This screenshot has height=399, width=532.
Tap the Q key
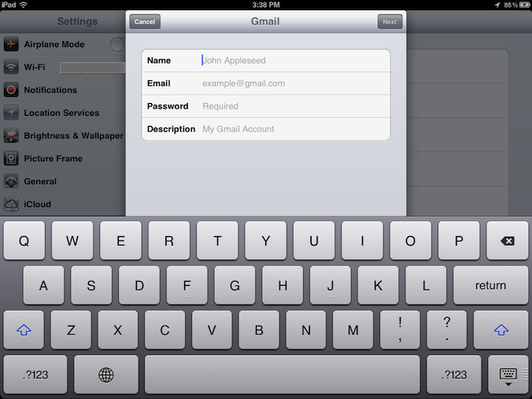(x=24, y=241)
